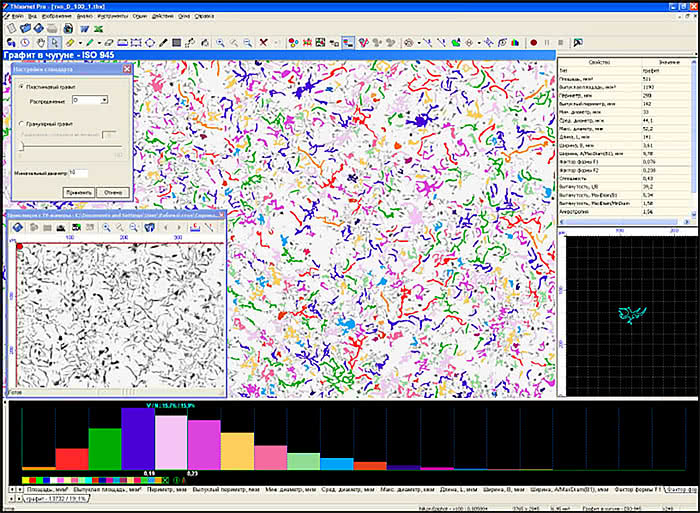Open dropdown arrow after the spiral tool icon
This screenshot has height=513, width=700.
click(x=419, y=43)
